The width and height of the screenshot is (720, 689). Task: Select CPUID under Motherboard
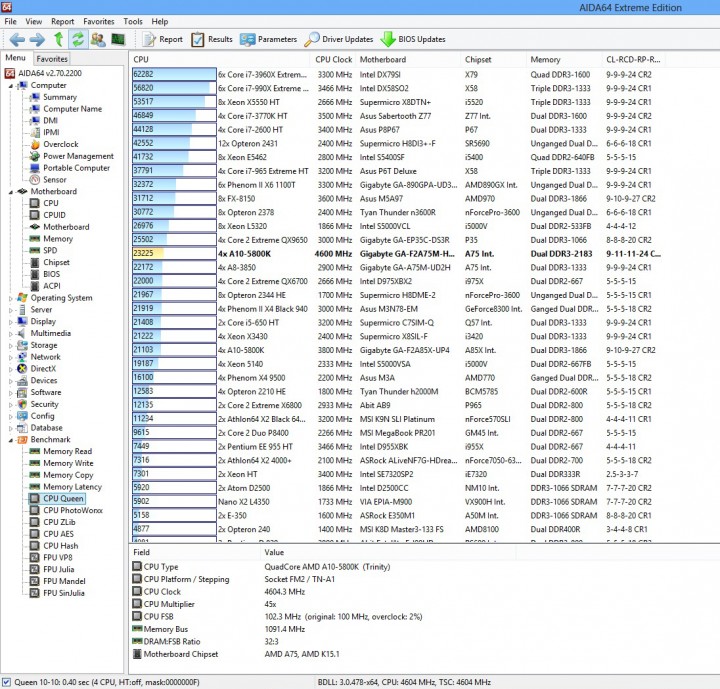54,215
